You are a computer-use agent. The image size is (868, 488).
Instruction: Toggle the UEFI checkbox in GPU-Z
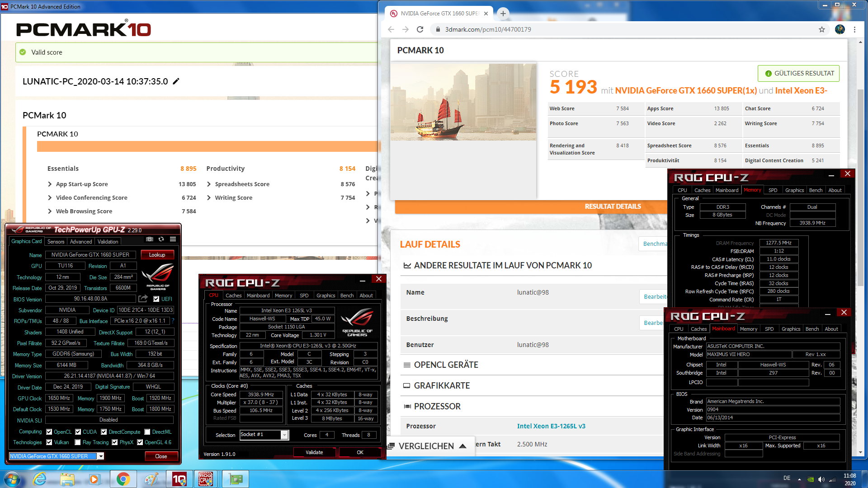[x=156, y=299]
